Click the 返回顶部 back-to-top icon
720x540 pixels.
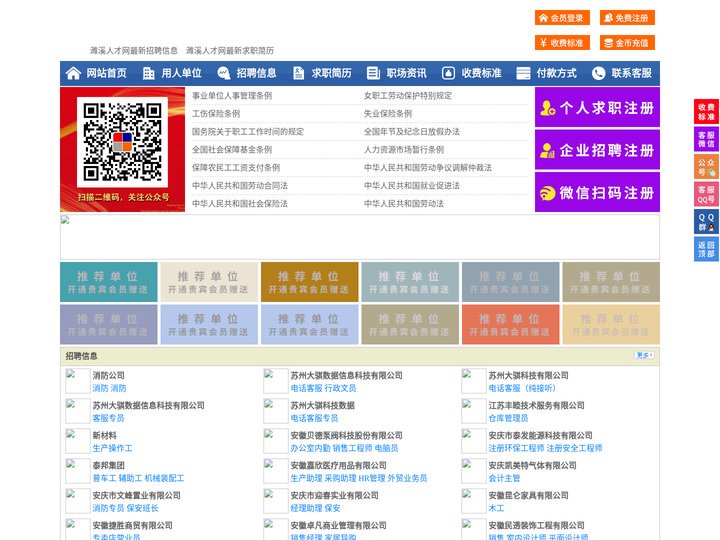click(x=706, y=249)
